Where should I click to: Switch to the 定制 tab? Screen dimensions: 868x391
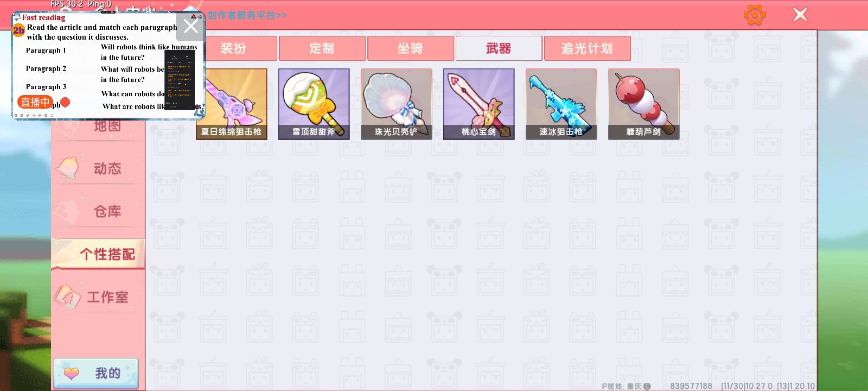[322, 48]
